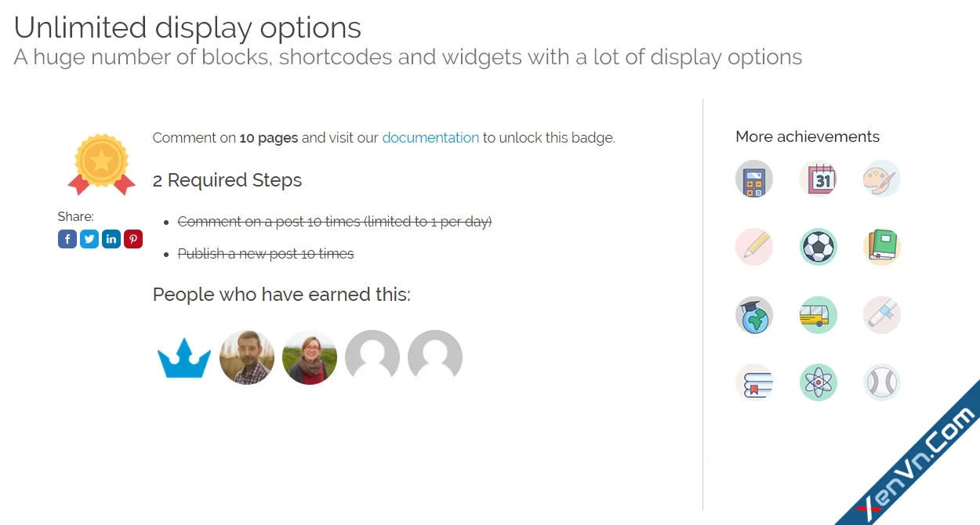Viewport: 980px width, 525px height.
Task: Open the atom achievement icon
Action: tap(818, 382)
